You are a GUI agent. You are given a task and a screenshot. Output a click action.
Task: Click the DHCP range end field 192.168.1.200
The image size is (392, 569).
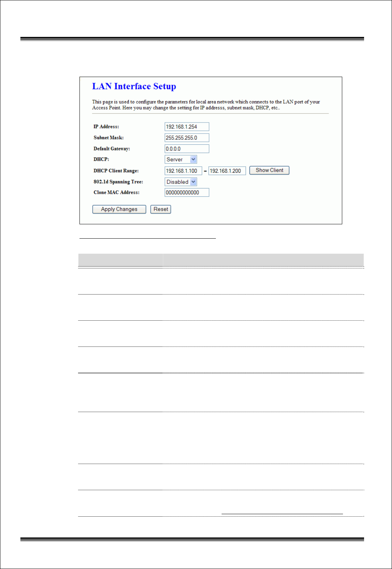pyautogui.click(x=227, y=171)
